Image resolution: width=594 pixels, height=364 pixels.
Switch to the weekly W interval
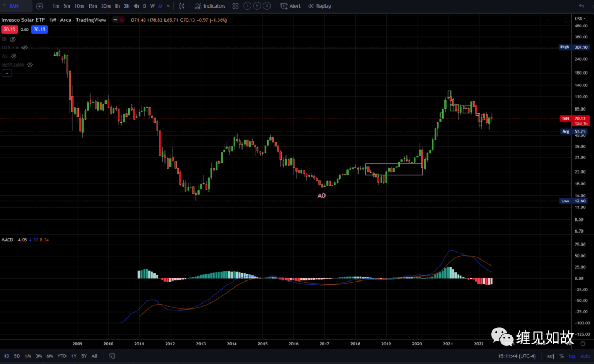click(152, 6)
